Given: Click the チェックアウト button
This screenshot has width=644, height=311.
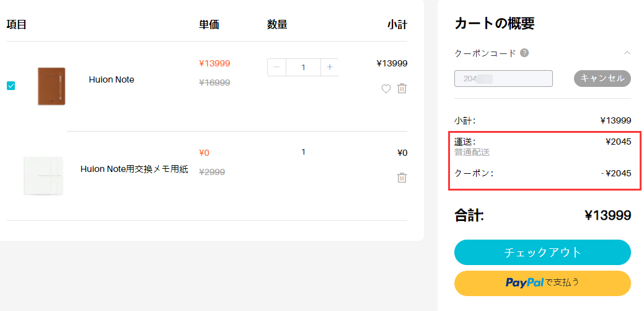Looking at the screenshot, I should [x=542, y=252].
